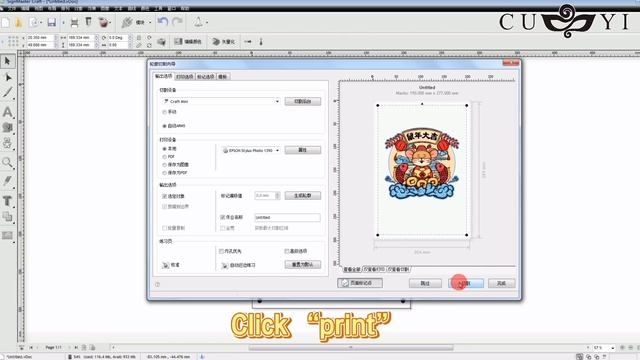Select the automatic ARMS radio option
The height and width of the screenshot is (360, 640).
[164, 126]
